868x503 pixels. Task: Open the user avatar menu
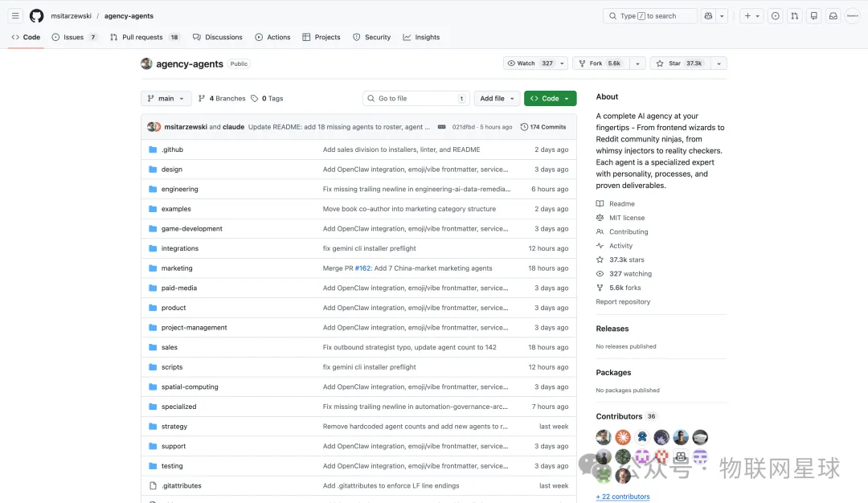click(853, 16)
